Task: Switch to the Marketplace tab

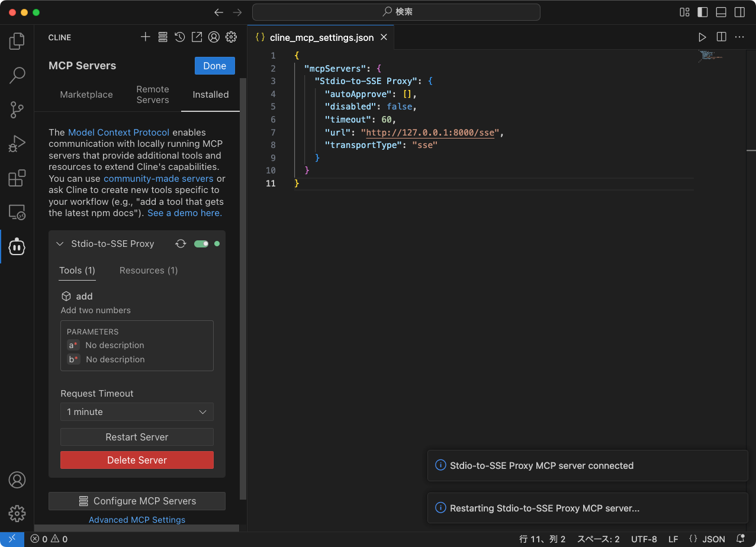Action: click(x=86, y=94)
